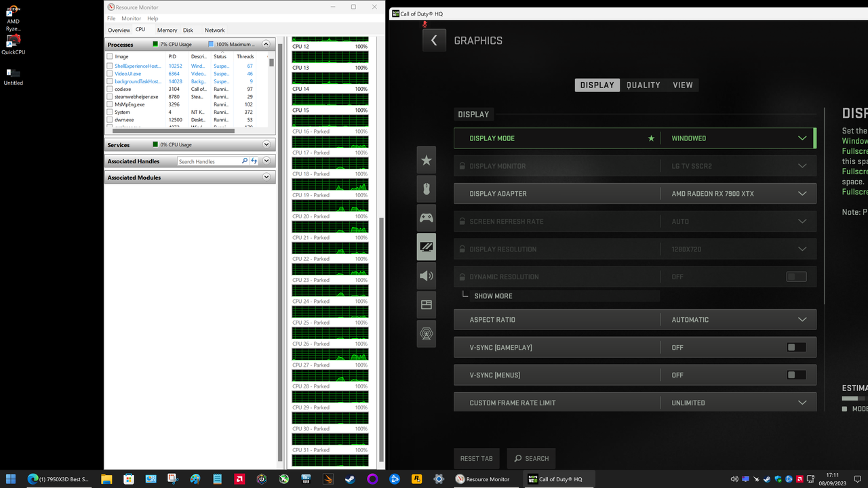Open the Aspect Ratio dropdown
868x488 pixels.
click(635, 320)
